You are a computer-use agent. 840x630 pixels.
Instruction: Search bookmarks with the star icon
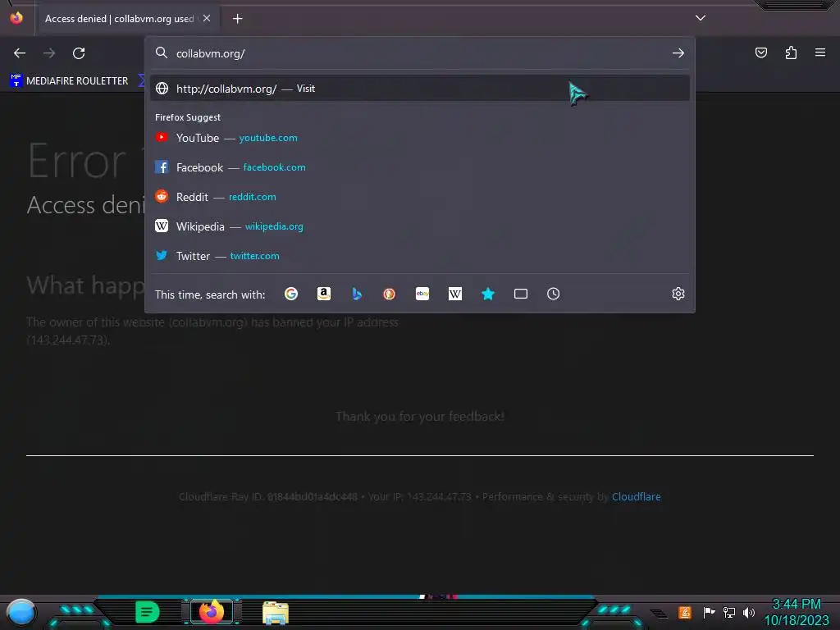(488, 294)
